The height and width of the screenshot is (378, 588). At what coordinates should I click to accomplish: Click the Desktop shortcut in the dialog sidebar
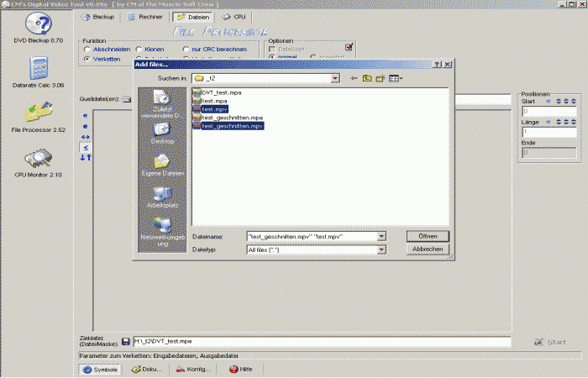(162, 133)
